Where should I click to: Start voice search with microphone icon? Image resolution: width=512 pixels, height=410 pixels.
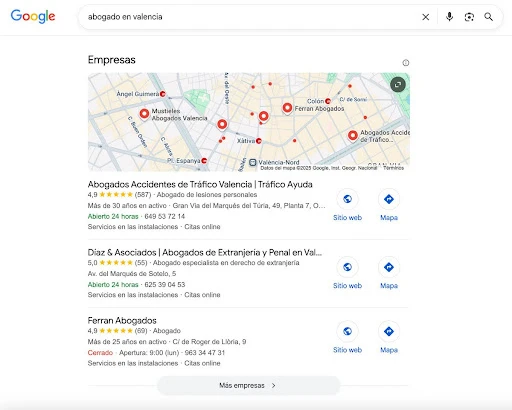click(x=449, y=17)
